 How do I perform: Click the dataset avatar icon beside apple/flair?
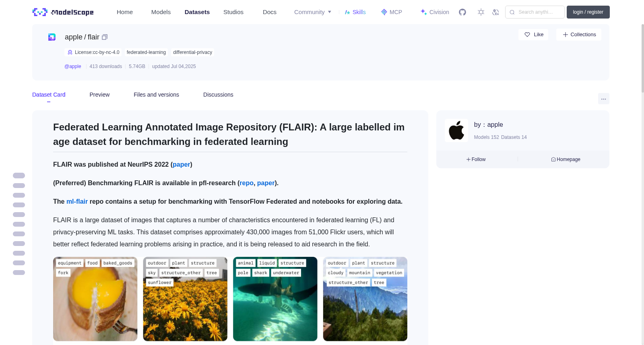(x=52, y=37)
